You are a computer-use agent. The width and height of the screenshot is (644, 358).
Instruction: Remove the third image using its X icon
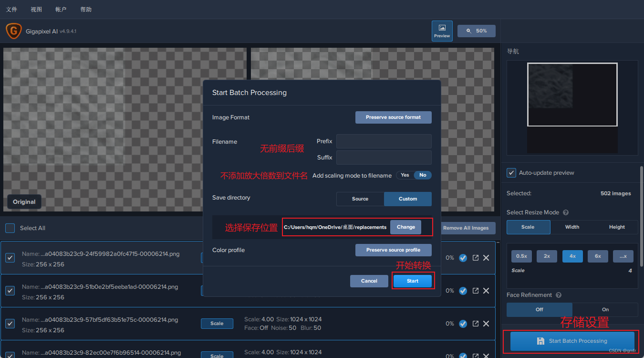(486, 323)
